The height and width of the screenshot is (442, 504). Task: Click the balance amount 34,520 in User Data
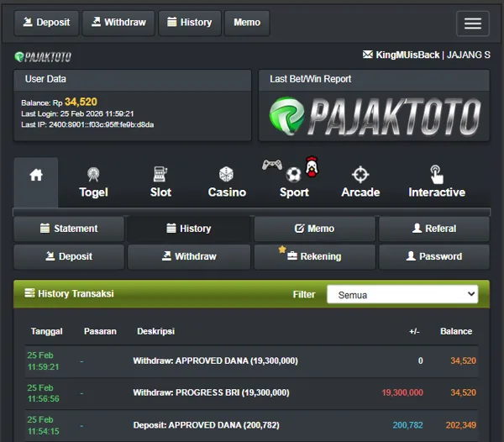point(81,102)
